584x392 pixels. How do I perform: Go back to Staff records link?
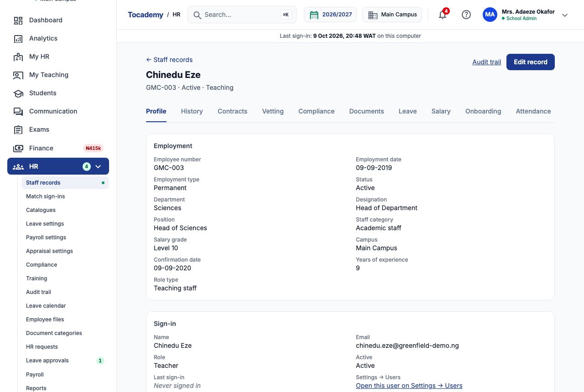(x=169, y=60)
